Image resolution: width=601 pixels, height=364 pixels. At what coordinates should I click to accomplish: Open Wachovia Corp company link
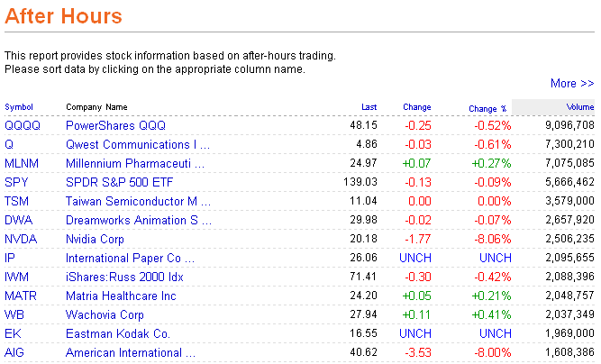click(x=105, y=314)
